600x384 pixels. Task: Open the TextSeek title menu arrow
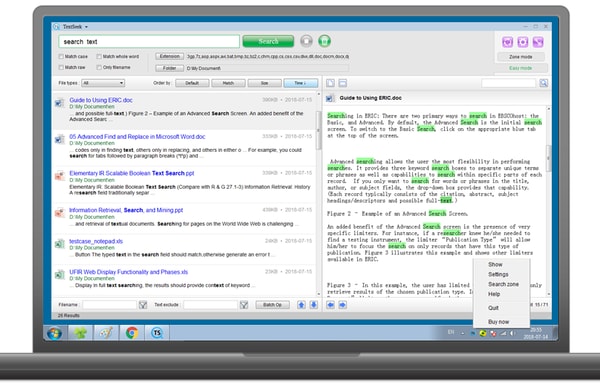pyautogui.click(x=86, y=27)
